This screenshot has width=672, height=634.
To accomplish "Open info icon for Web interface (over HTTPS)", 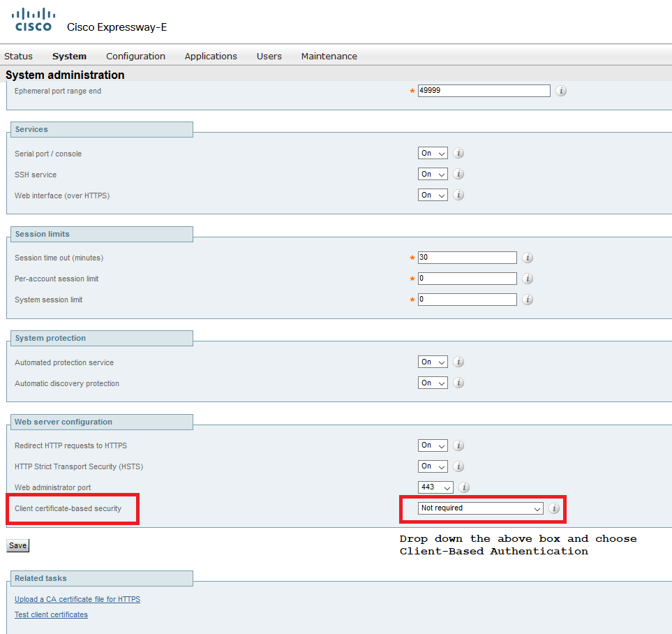I will tap(458, 196).
